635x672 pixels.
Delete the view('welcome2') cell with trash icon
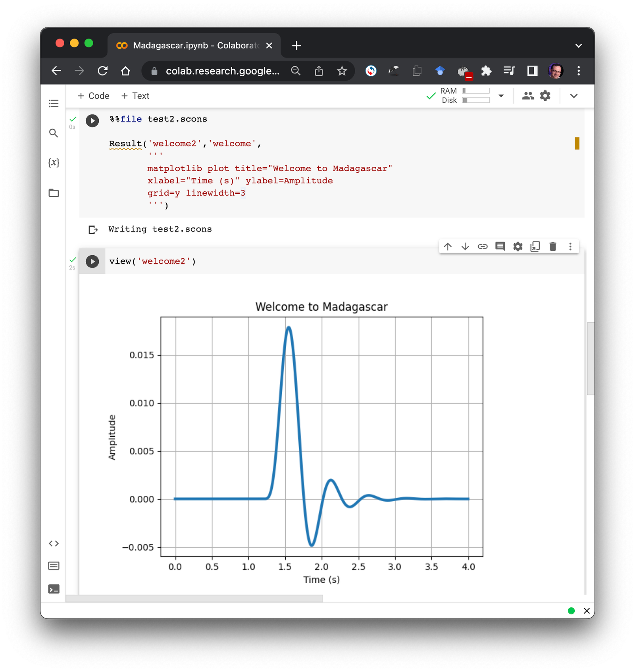(553, 246)
